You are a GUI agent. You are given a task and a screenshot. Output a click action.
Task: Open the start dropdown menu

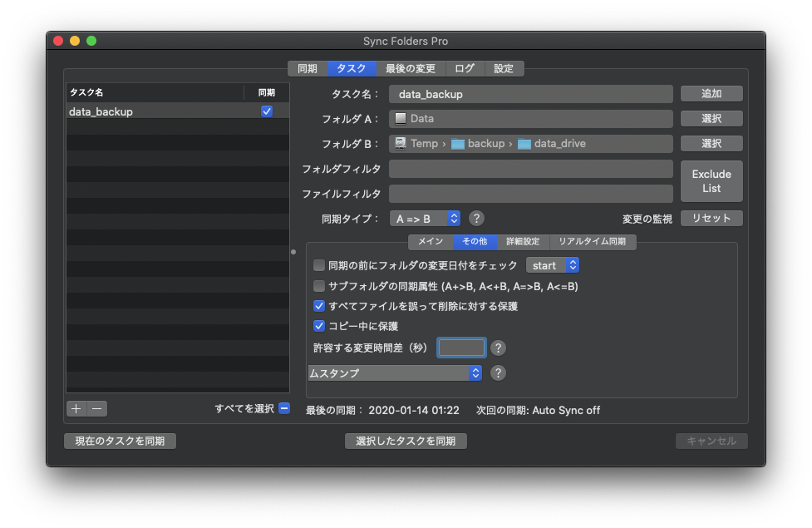click(x=553, y=266)
